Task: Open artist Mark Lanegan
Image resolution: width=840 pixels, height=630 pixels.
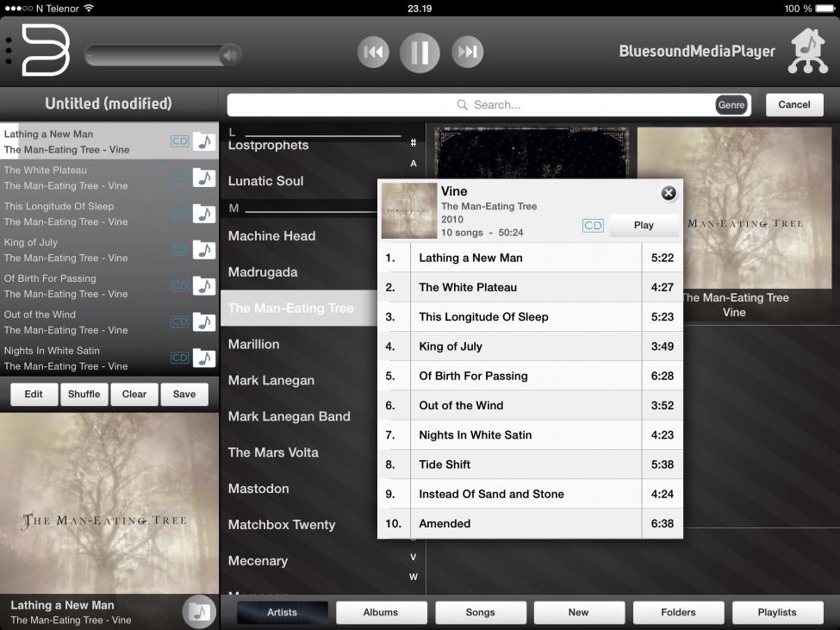Action: (x=271, y=380)
